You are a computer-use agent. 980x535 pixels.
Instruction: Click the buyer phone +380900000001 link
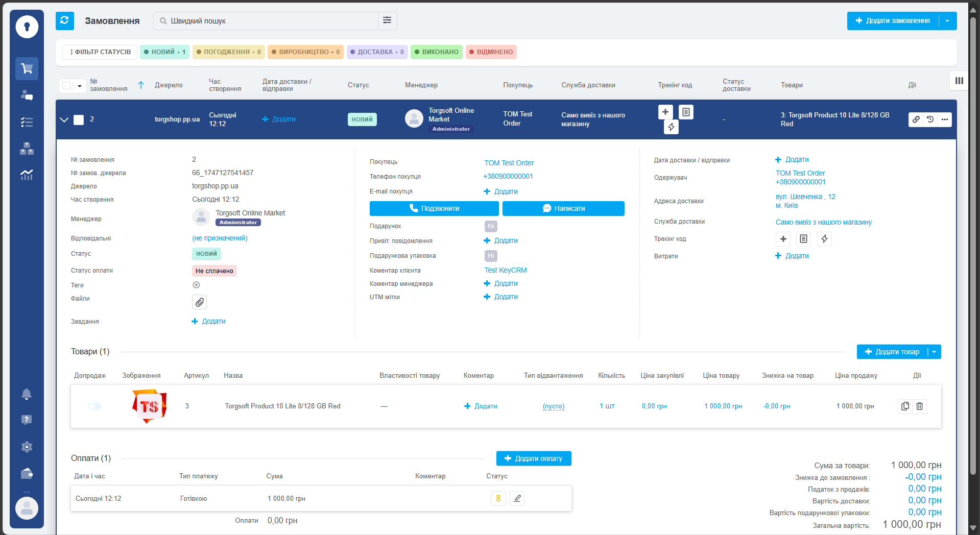(x=508, y=176)
